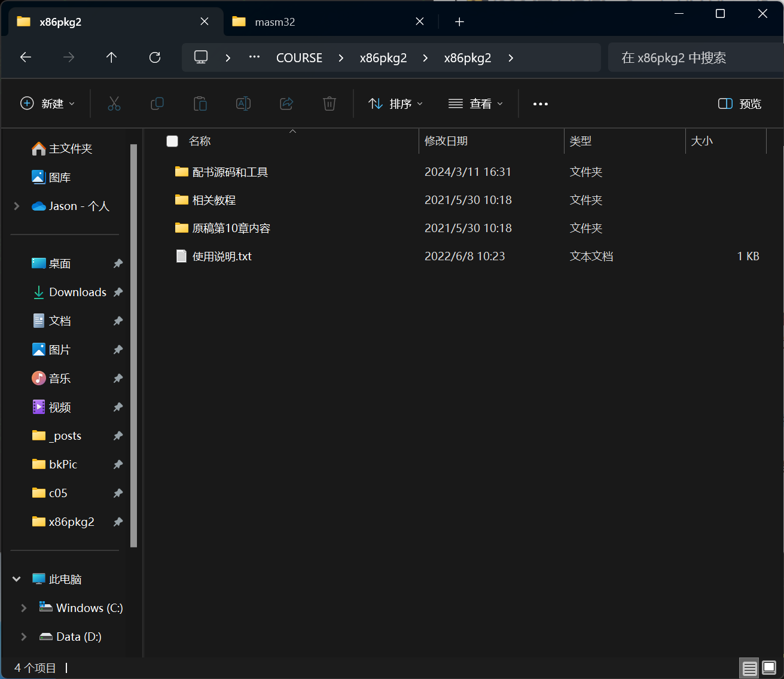Click the navigation pane scrollbar

tap(134, 345)
